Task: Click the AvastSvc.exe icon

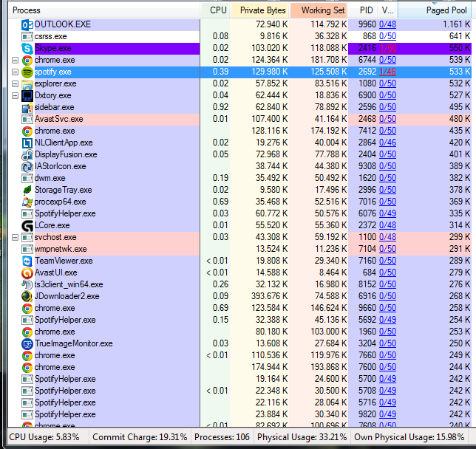Action: tap(27, 119)
